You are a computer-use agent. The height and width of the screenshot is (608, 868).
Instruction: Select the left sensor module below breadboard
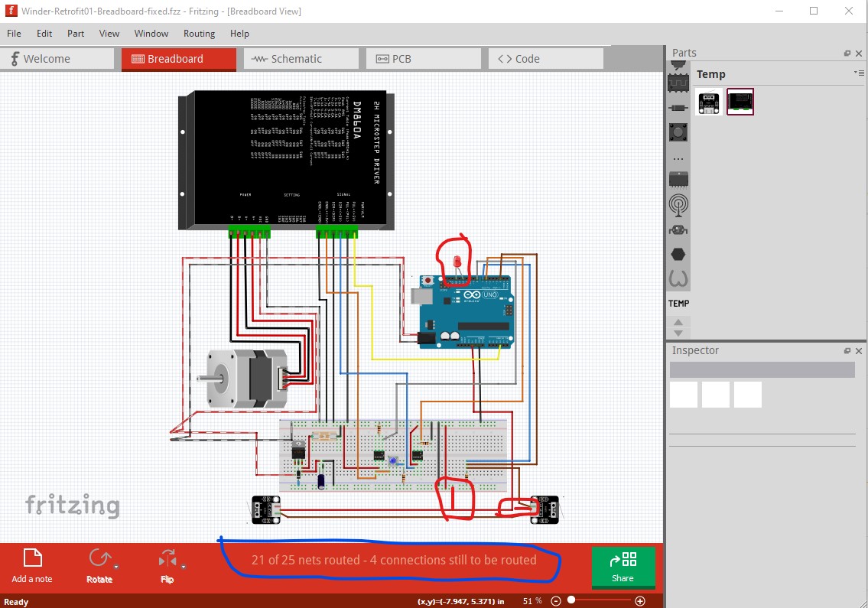tap(265, 509)
